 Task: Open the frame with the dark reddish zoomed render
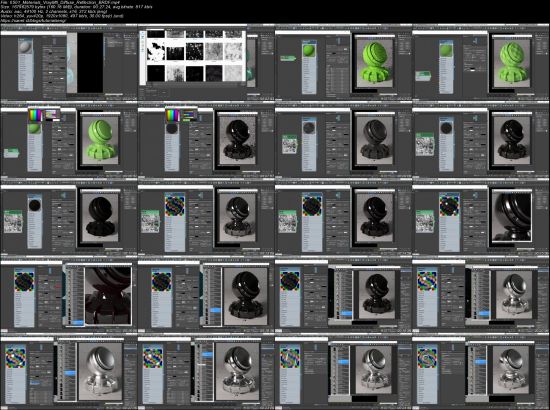[69, 295]
